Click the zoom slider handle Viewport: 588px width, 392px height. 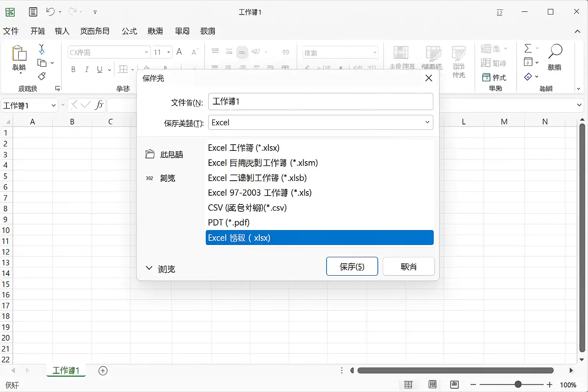tap(518, 384)
